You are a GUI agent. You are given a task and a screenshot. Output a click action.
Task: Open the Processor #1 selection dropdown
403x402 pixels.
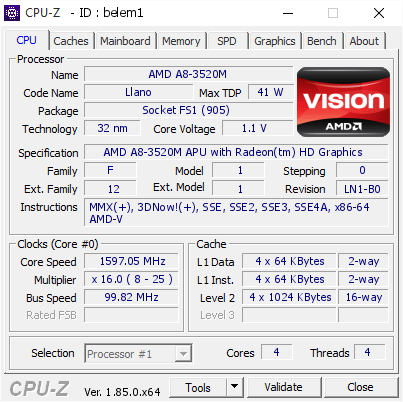(138, 354)
